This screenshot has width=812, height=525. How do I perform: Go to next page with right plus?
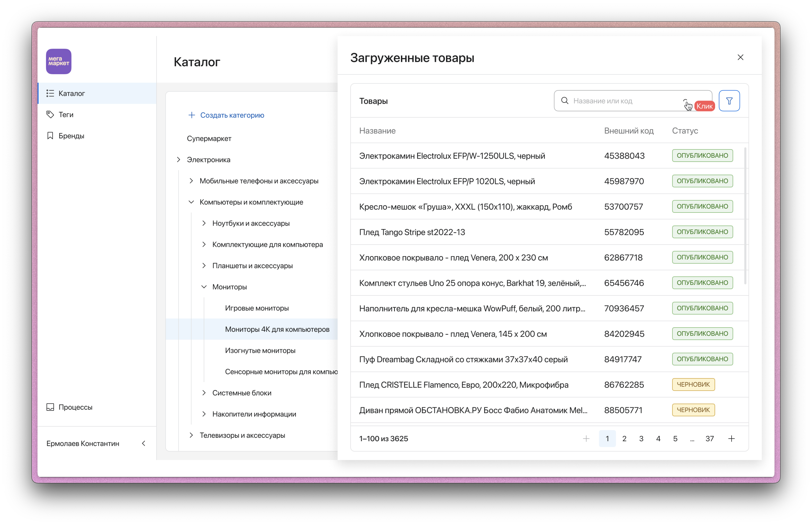(731, 438)
